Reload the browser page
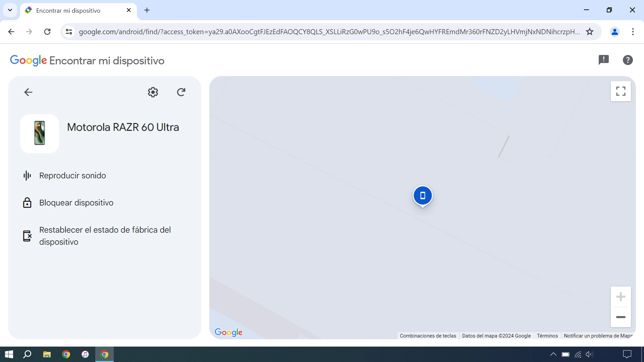The width and height of the screenshot is (644, 362). [x=47, y=32]
